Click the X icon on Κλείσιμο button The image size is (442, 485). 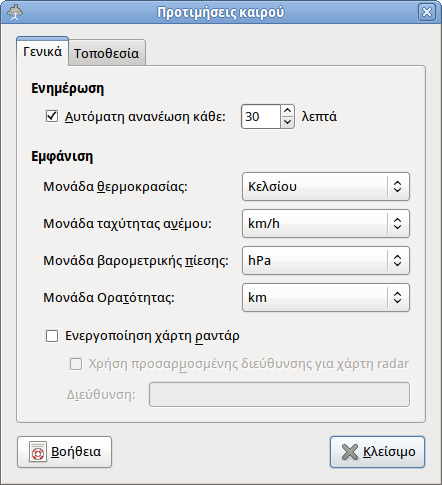[350, 452]
